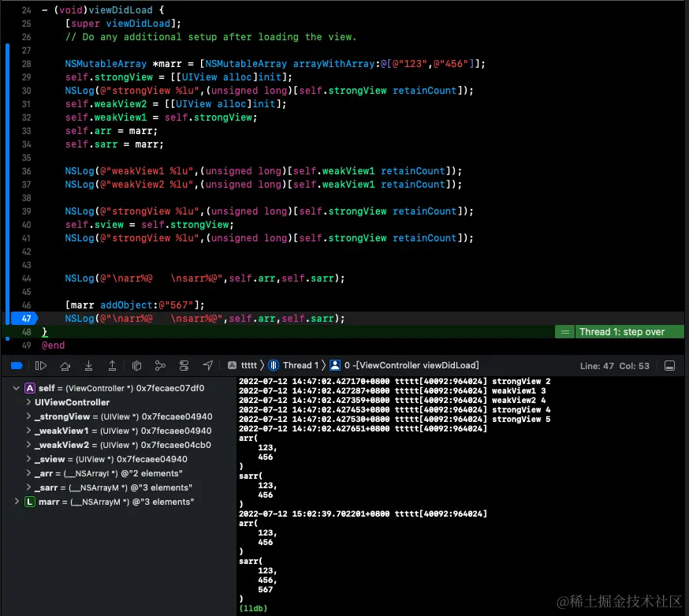689x616 pixels.
Task: Click the Step Out debug icon
Action: coord(113,365)
